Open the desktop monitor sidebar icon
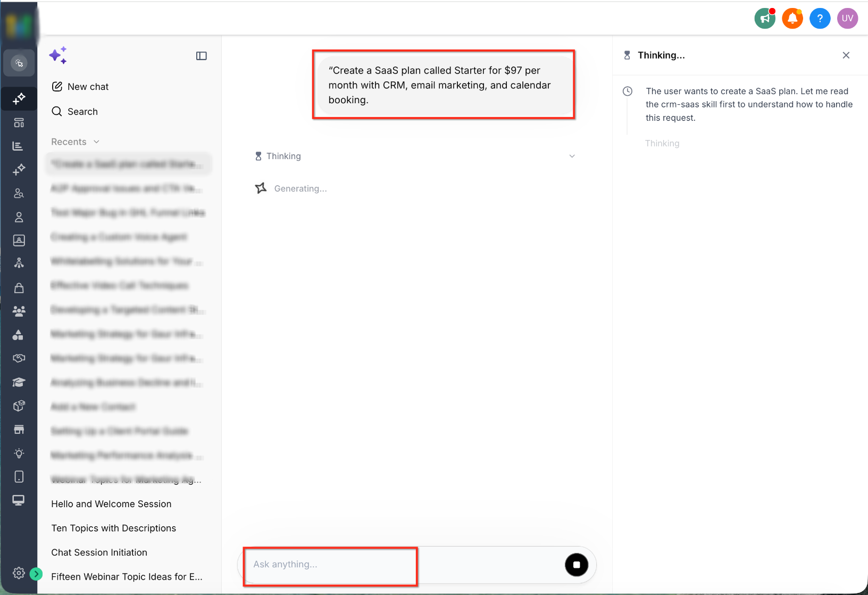The width and height of the screenshot is (868, 595). tap(19, 500)
